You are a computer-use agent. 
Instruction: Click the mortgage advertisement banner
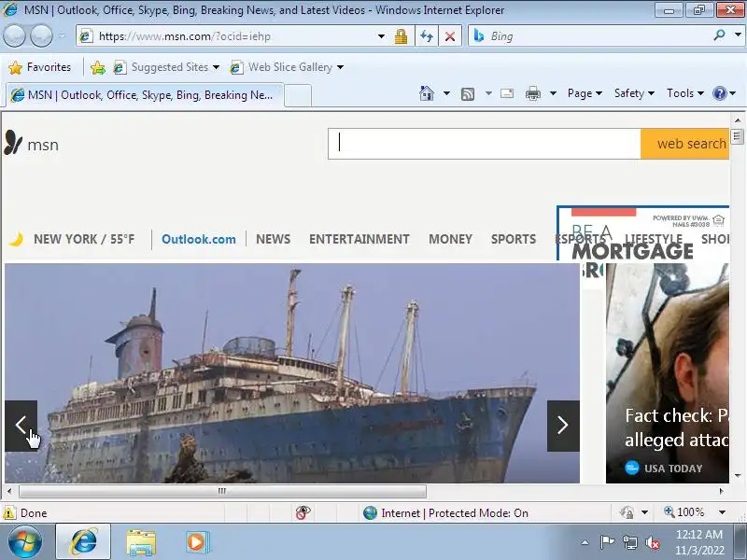click(642, 233)
